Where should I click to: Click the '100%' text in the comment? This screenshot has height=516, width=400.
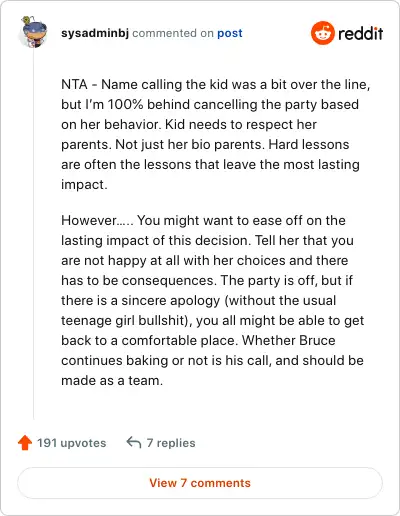[x=125, y=104]
